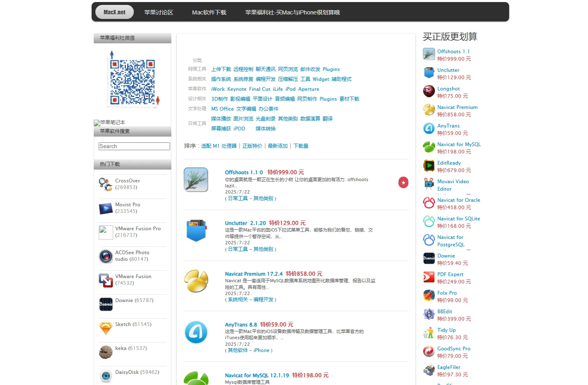Open the 苹果讨论区 nav item
Screen dimensions: 588x385
coord(159,12)
